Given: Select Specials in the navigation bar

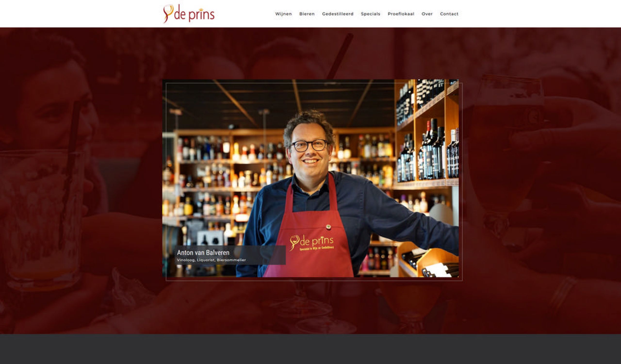Looking at the screenshot, I should [370, 14].
